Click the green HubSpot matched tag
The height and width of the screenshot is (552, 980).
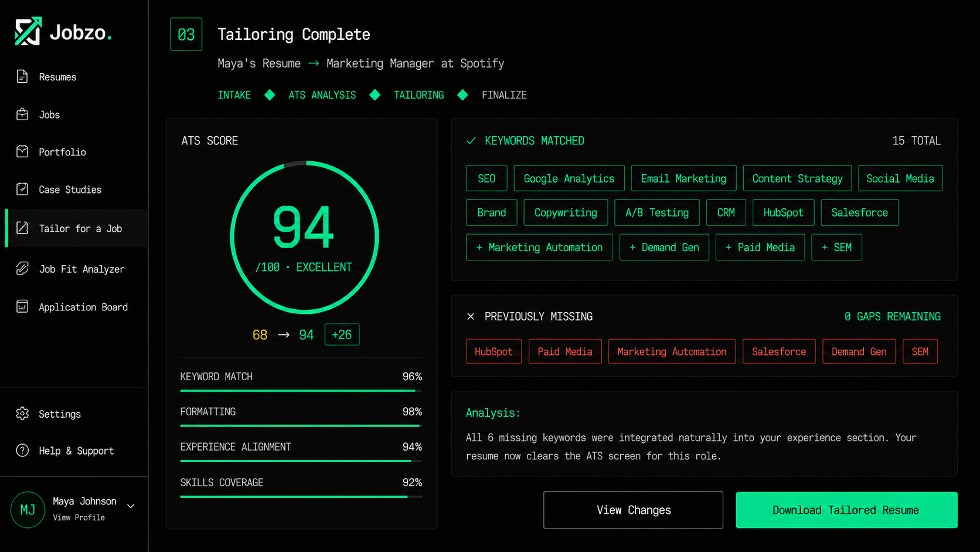pyautogui.click(x=783, y=212)
